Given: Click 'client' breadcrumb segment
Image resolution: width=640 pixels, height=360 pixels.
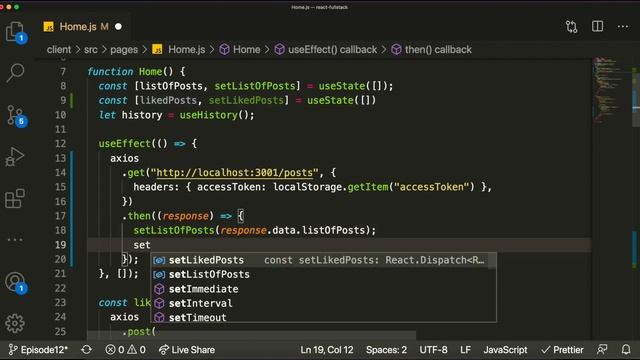Looking at the screenshot, I should click(x=59, y=50).
